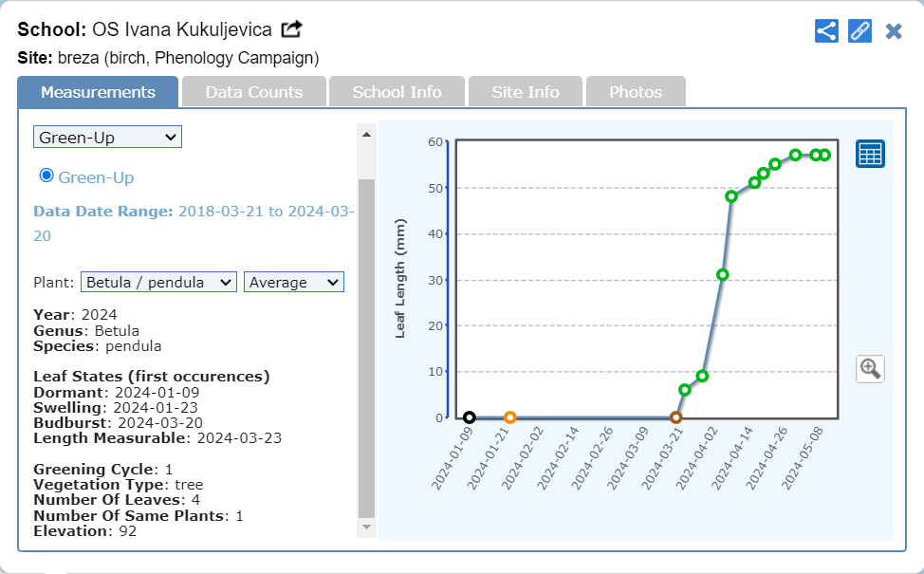Open the Green-Up protocol dropdown
924x574 pixels.
point(107,138)
